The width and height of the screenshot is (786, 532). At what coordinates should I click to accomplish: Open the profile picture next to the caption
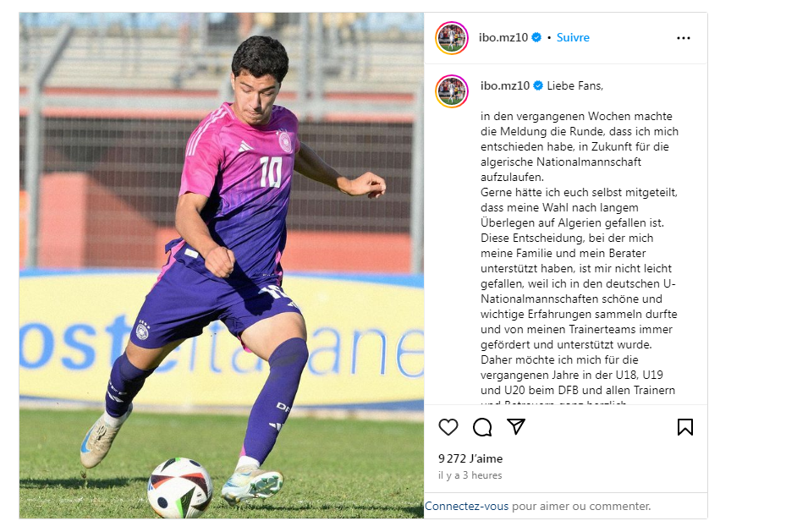coord(452,91)
